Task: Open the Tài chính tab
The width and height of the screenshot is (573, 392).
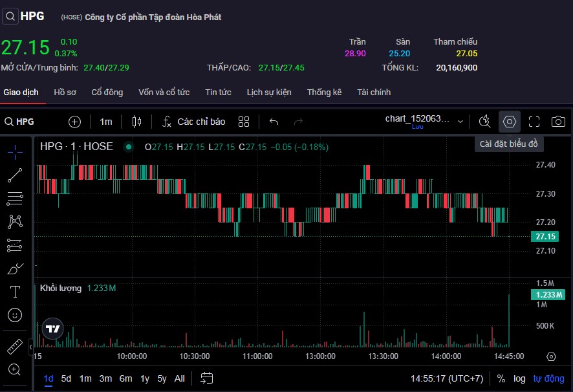Action: [374, 93]
